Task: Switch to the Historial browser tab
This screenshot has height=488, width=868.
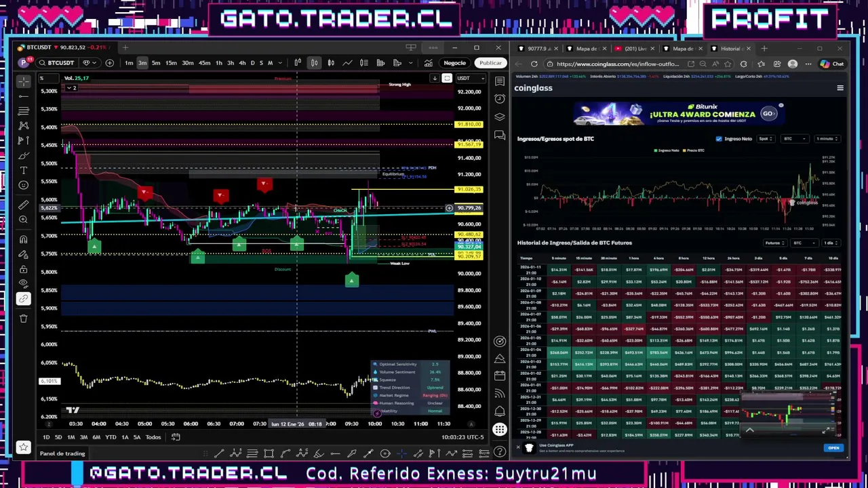Action: click(730, 49)
